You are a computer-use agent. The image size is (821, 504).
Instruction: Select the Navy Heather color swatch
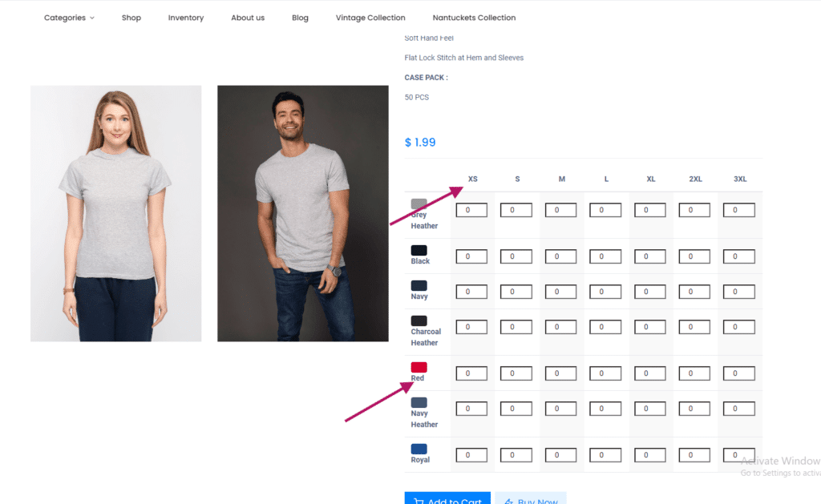(x=419, y=402)
